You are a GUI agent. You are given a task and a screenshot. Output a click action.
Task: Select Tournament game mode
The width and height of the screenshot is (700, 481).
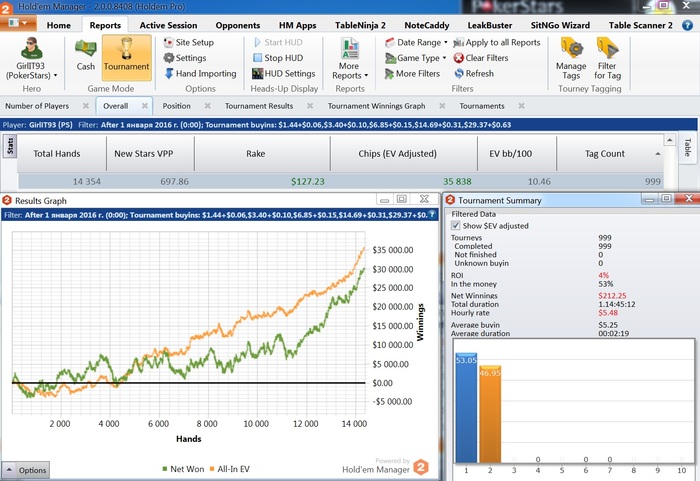(x=126, y=57)
